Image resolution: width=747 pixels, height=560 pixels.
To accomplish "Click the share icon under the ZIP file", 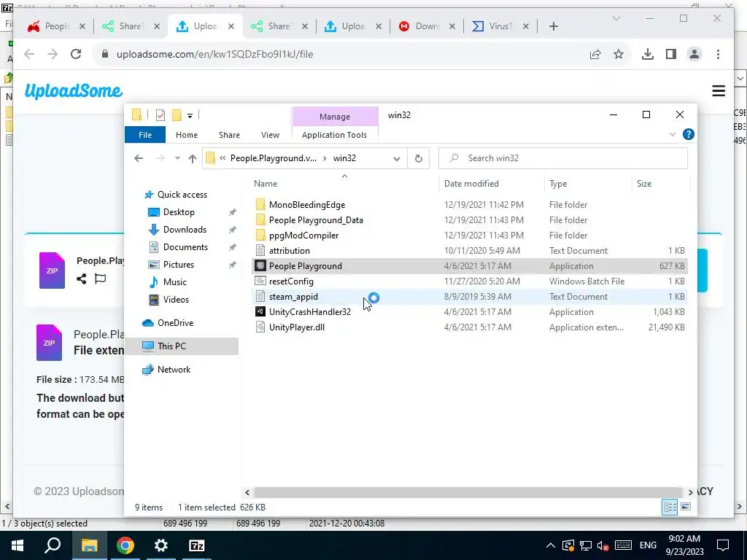I will click(x=82, y=279).
